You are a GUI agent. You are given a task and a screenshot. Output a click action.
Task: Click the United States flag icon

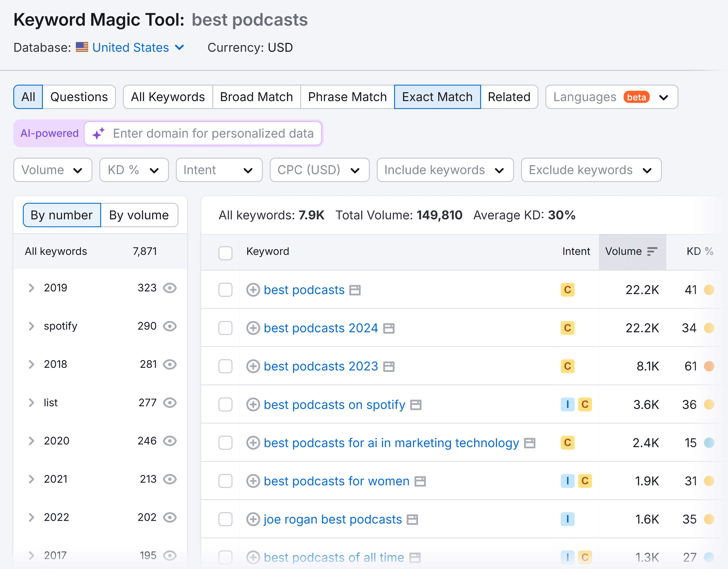pos(82,47)
